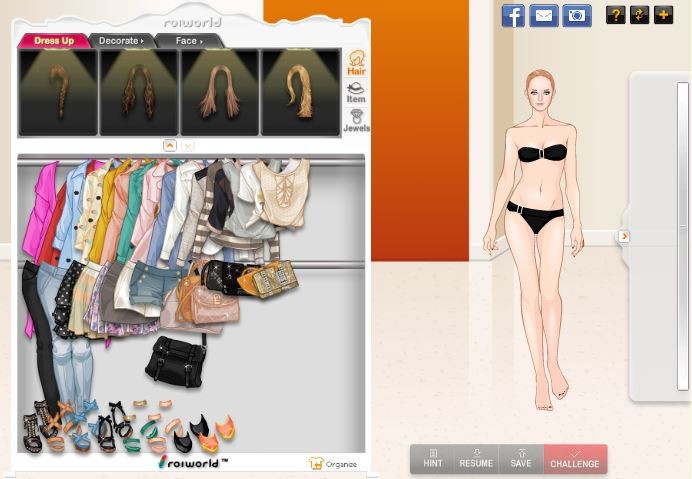Open help with the question mark icon

pyautogui.click(x=616, y=15)
